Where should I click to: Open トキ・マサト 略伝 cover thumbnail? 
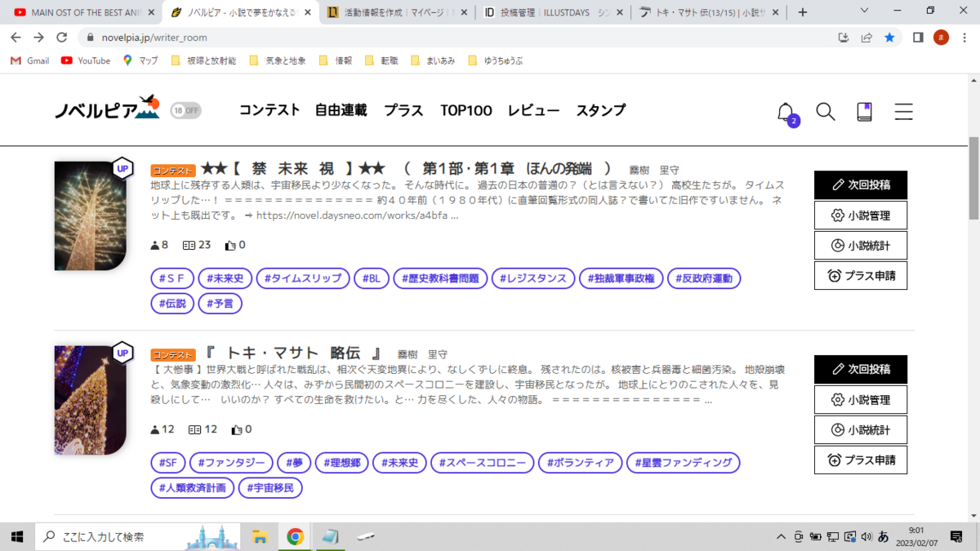[x=90, y=400]
